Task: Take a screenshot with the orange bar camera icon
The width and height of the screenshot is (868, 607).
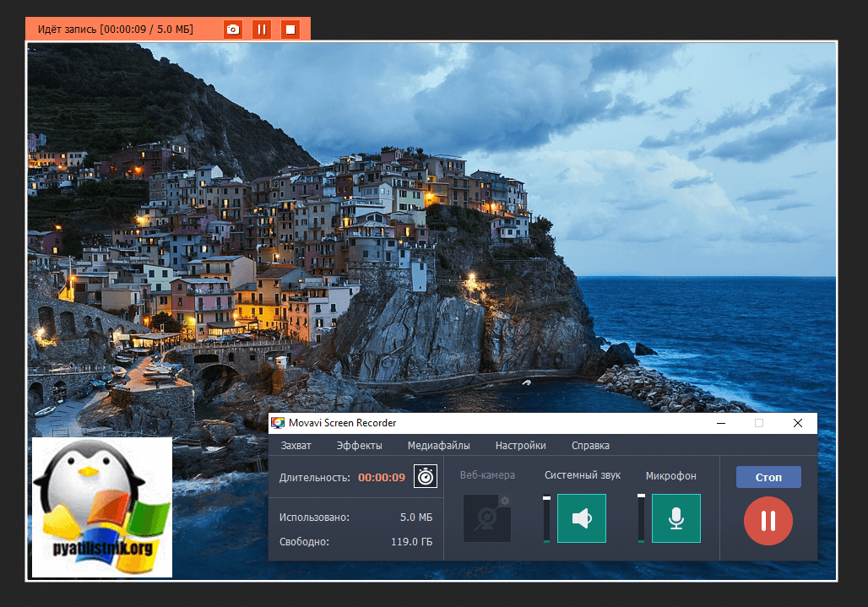Action: pyautogui.click(x=233, y=30)
